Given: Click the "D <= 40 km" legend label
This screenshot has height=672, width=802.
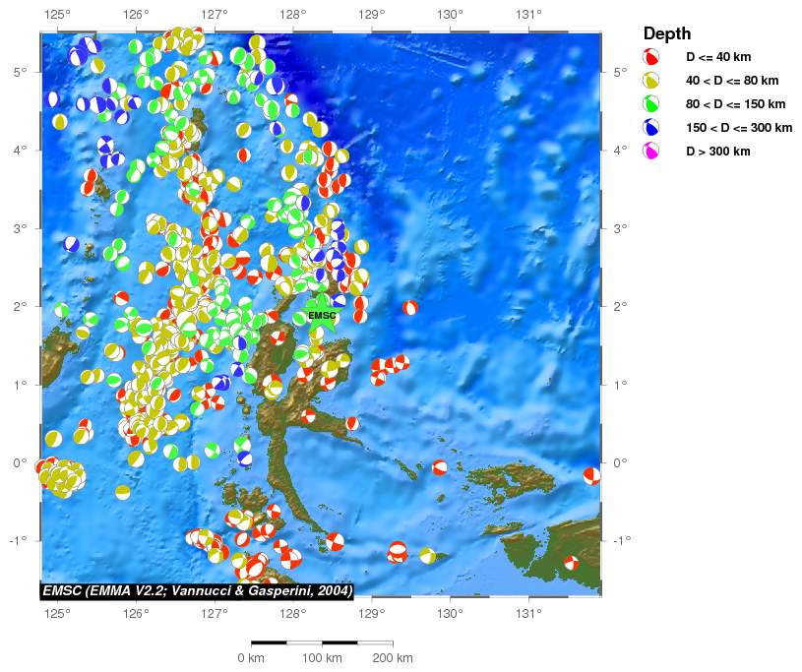Looking at the screenshot, I should tap(718, 57).
